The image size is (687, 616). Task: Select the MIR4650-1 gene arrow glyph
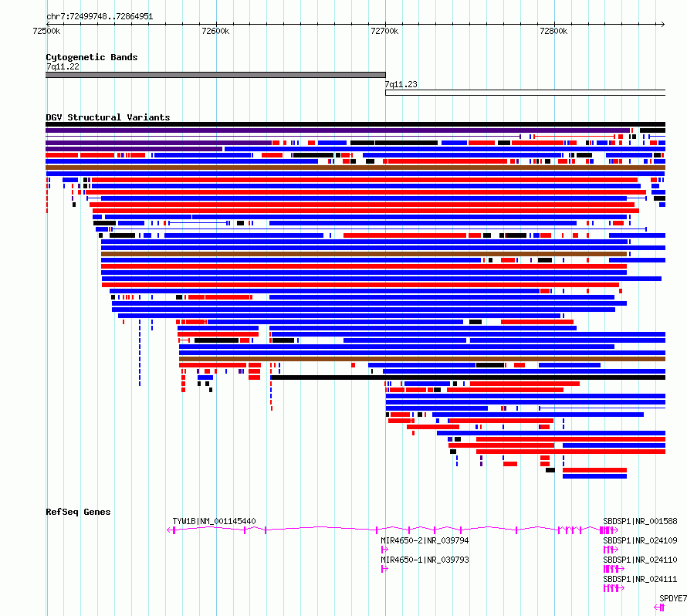point(384,569)
